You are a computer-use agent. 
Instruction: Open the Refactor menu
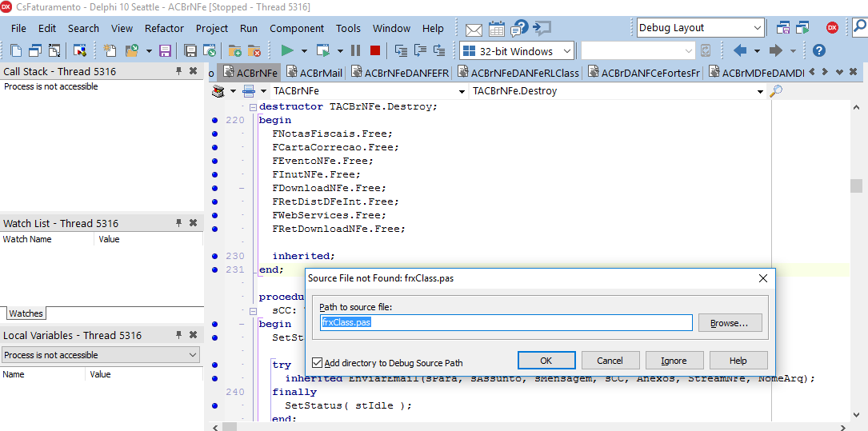pos(164,28)
